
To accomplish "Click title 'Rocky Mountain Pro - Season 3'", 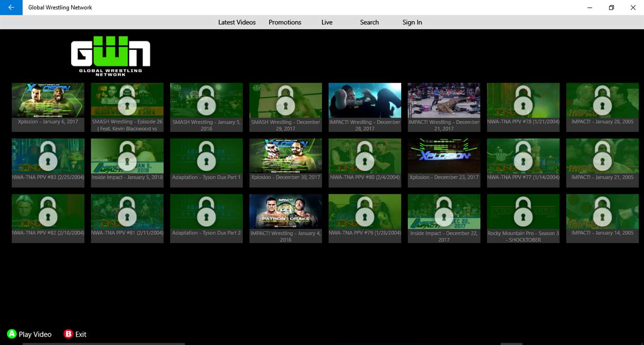I will click(x=523, y=233).
